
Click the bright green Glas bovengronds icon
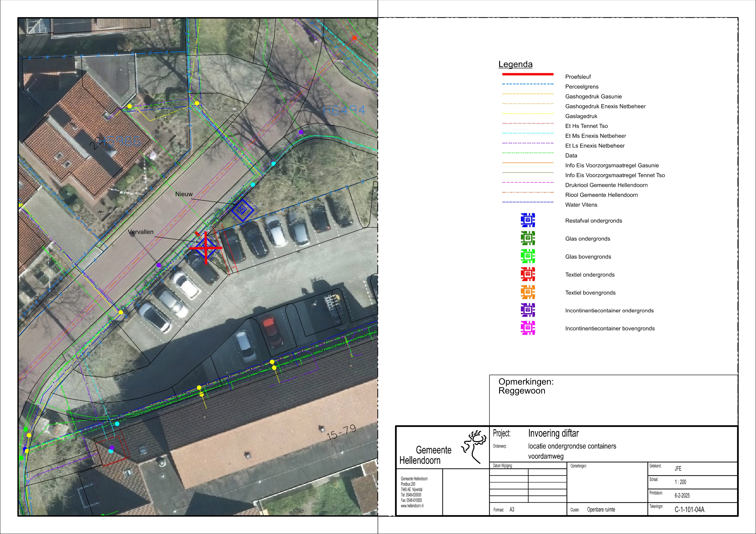click(x=528, y=256)
